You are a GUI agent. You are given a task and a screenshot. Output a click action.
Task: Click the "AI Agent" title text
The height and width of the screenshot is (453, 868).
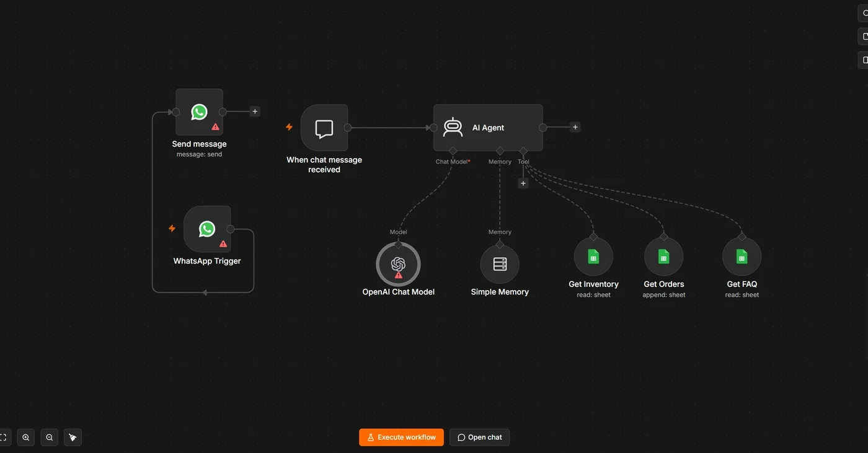(489, 128)
